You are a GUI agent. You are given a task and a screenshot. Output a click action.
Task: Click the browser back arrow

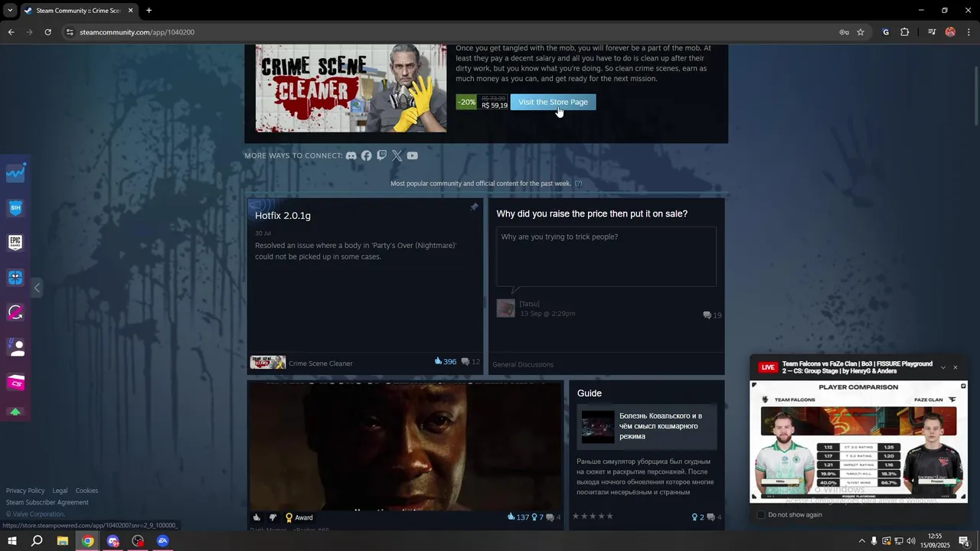pyautogui.click(x=11, y=32)
